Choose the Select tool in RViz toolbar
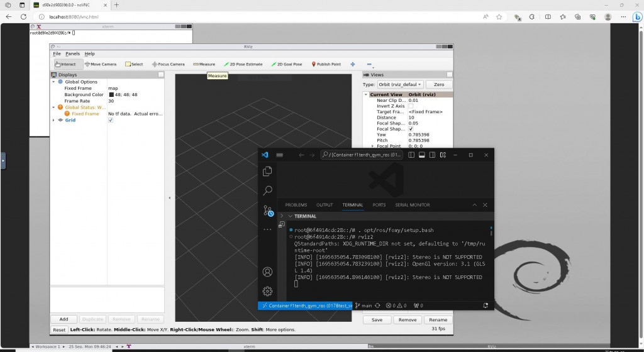The width and height of the screenshot is (644, 352). pos(134,64)
